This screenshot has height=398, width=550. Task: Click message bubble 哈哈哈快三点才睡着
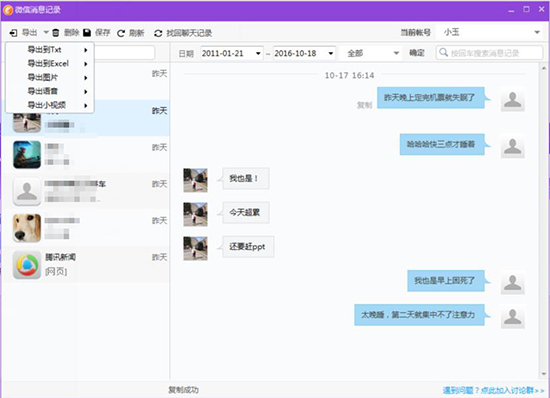tap(442, 144)
